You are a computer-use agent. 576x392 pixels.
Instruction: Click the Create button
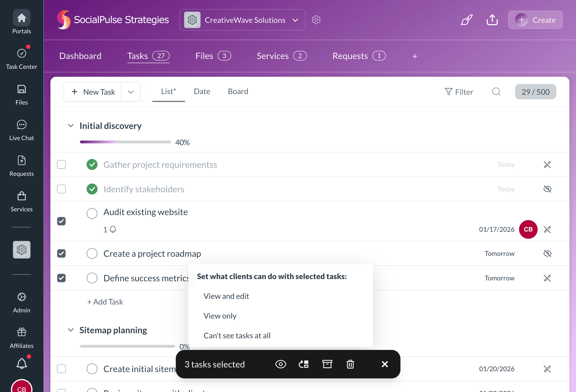535,20
